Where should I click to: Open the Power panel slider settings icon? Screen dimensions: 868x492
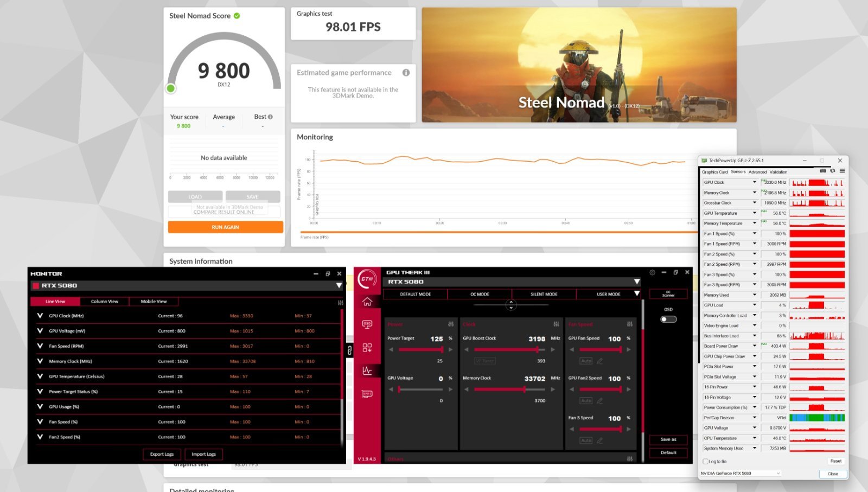click(x=451, y=324)
